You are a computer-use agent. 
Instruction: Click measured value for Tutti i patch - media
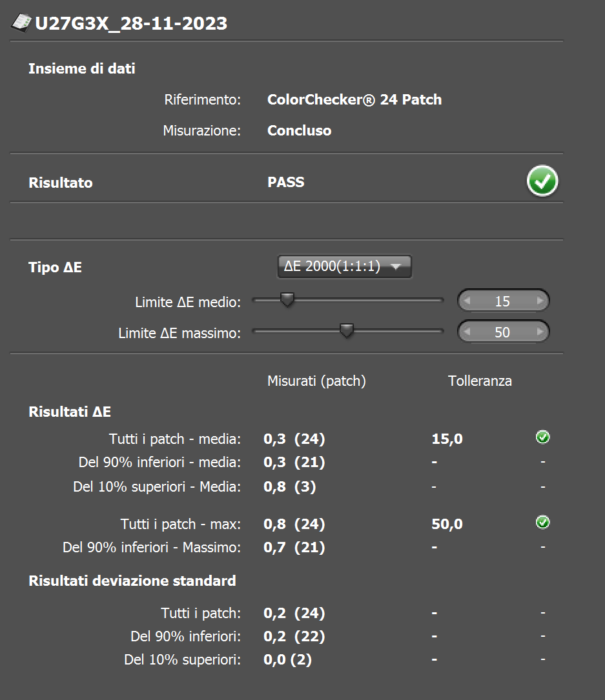point(294,439)
